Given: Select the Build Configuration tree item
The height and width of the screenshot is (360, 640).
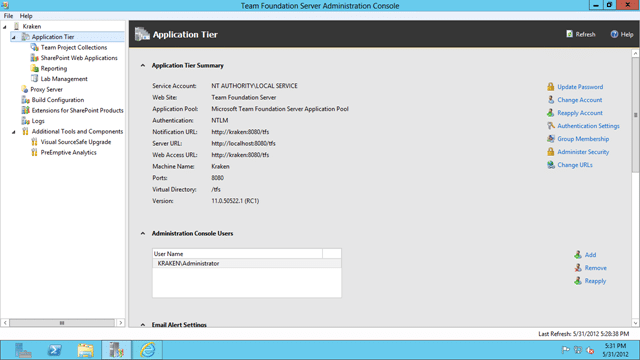Looking at the screenshot, I should pos(58,100).
